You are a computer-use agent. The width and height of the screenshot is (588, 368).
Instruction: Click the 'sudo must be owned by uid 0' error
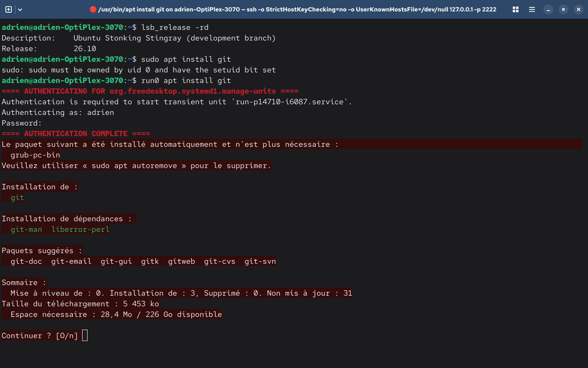(x=139, y=70)
